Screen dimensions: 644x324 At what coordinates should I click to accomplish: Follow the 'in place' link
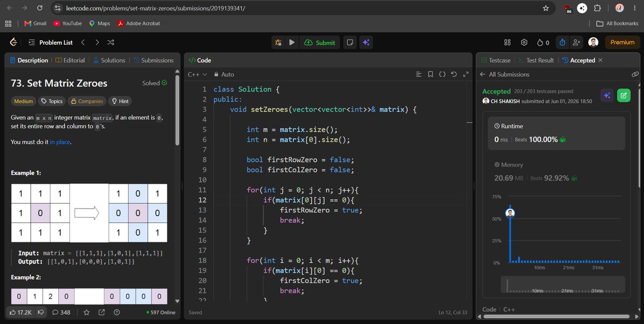point(60,142)
